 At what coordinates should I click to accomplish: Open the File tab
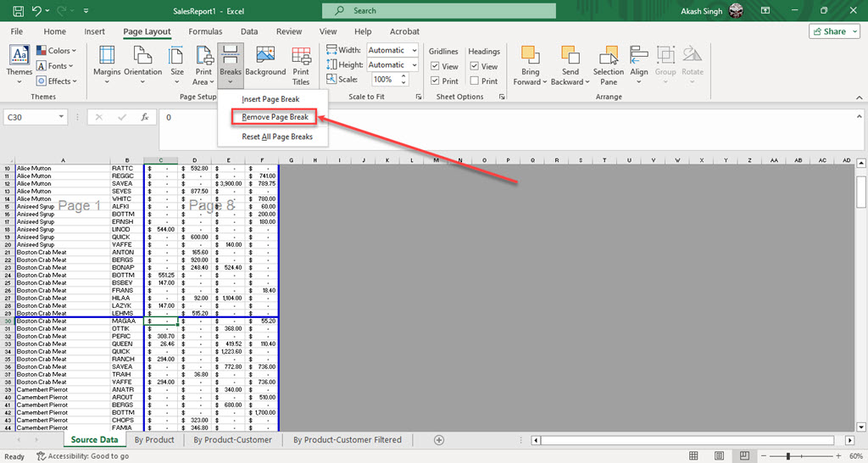[17, 31]
